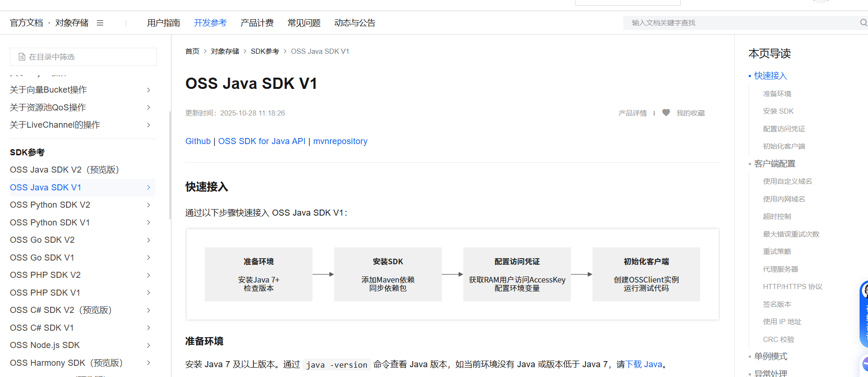Expand the OSS PHP SDK V2 chevron
868x377 pixels.
[x=149, y=275]
